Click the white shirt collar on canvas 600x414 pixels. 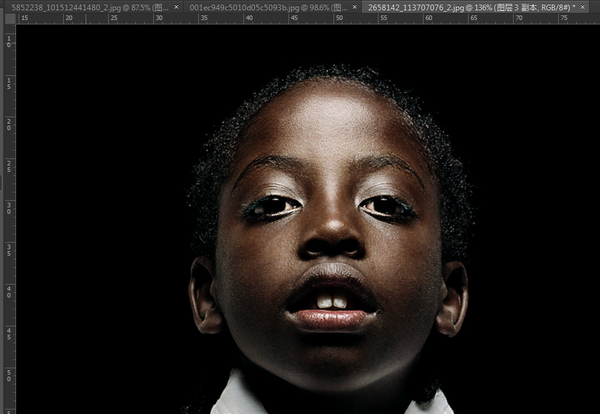[239, 396]
